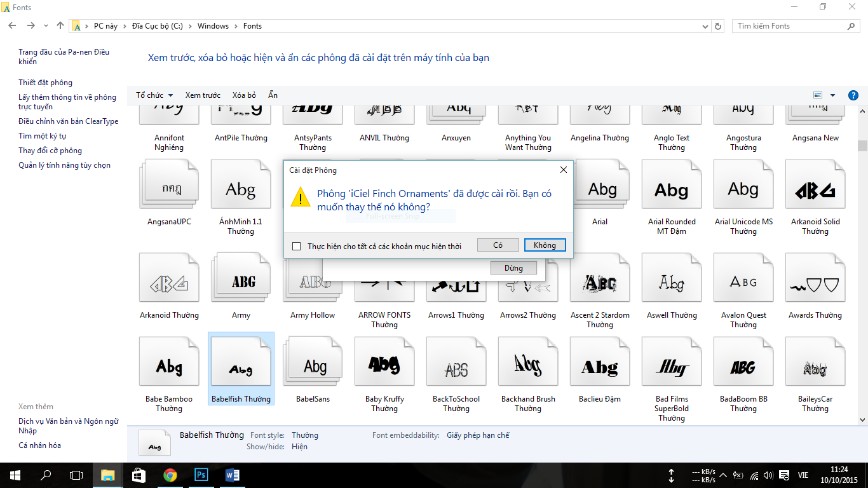The width and height of the screenshot is (868, 488).
Task: Select the BabelSans font icon
Action: [313, 362]
